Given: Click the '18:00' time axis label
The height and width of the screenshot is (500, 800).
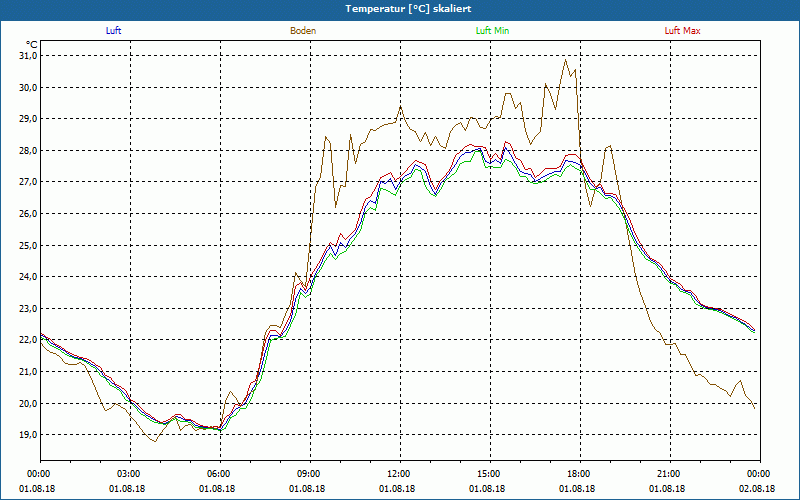Looking at the screenshot, I should [580, 474].
